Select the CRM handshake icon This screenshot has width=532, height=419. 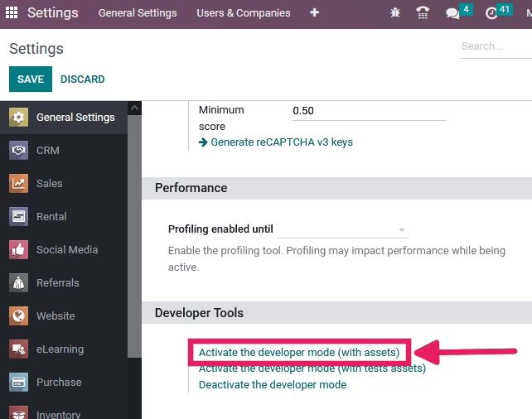(x=18, y=151)
